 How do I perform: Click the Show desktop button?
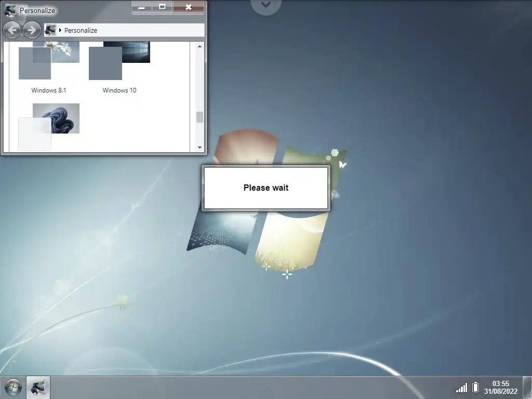point(527,387)
